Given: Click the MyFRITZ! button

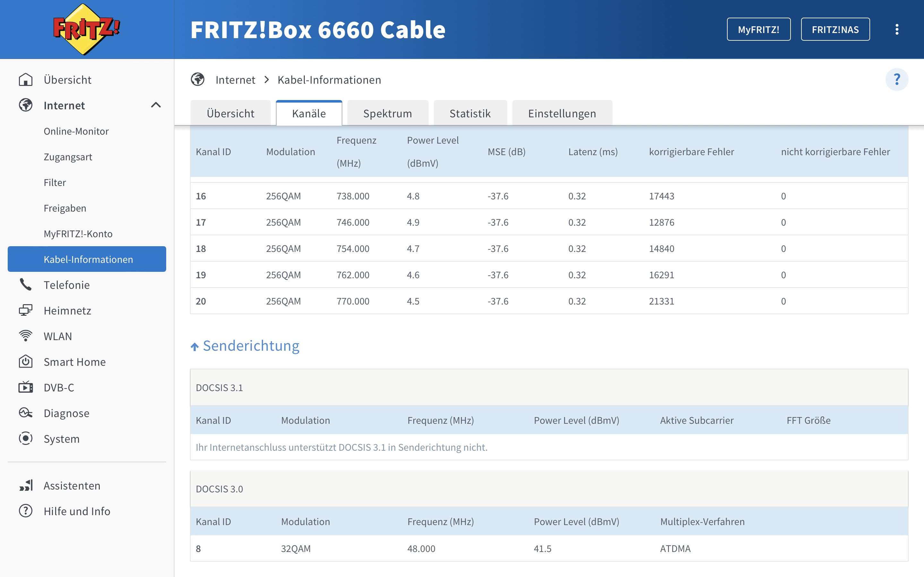Looking at the screenshot, I should (x=758, y=29).
